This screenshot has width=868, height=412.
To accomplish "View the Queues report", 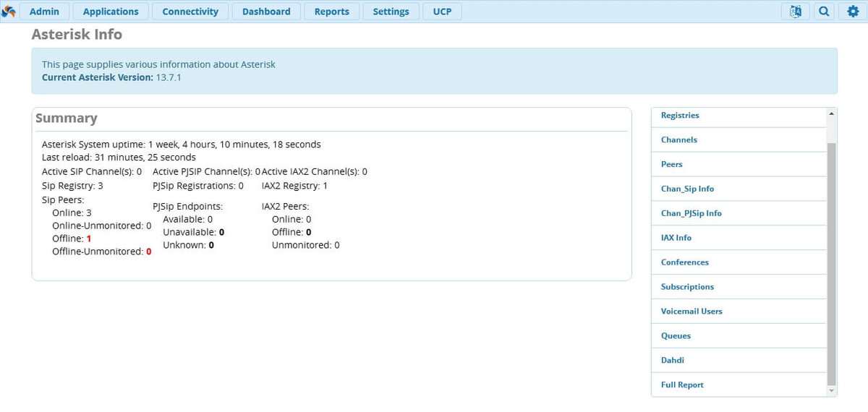I will click(739, 336).
